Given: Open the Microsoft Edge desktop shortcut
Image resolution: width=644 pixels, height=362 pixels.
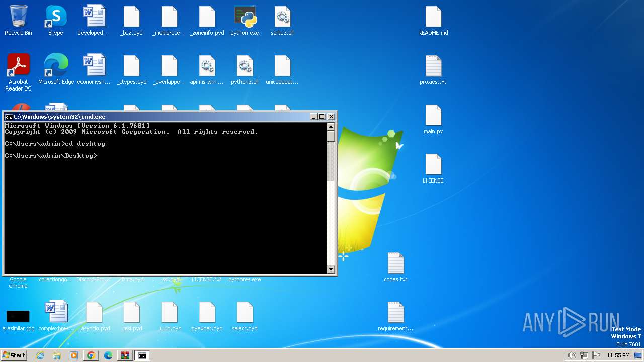Looking at the screenshot, I should click(x=56, y=70).
